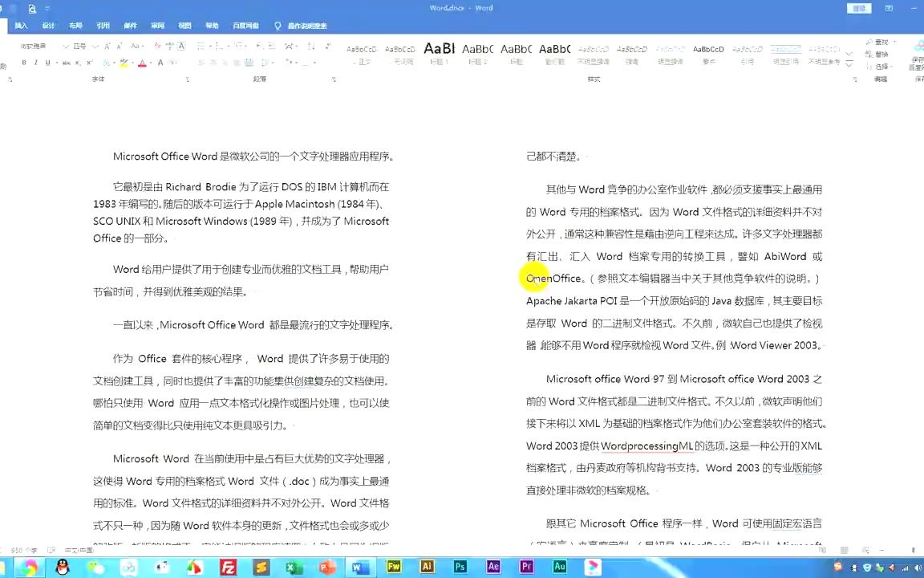Open Photoshop from the taskbar

click(460, 568)
